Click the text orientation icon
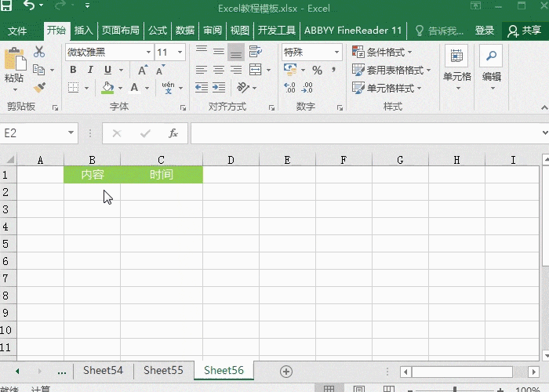The height and width of the screenshot is (392, 549). click(243, 88)
